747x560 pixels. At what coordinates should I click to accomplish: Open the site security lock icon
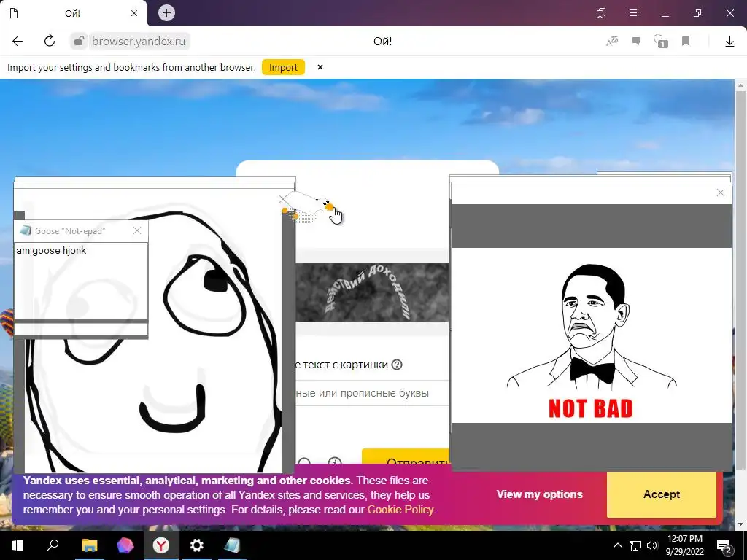point(79,42)
